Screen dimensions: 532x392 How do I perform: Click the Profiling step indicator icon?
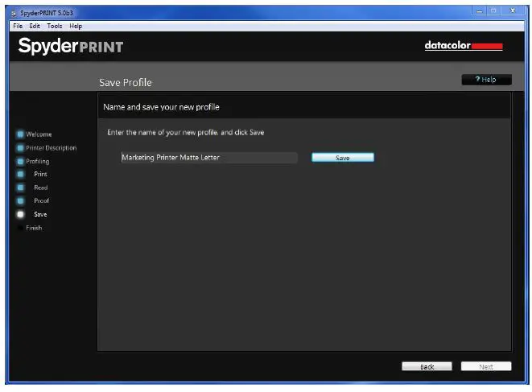(20, 161)
